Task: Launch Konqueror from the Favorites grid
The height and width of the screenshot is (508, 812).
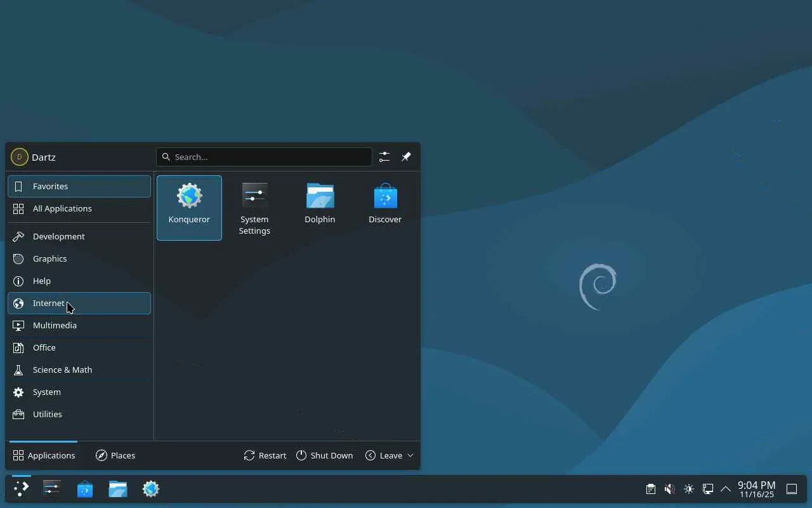Action: click(189, 208)
